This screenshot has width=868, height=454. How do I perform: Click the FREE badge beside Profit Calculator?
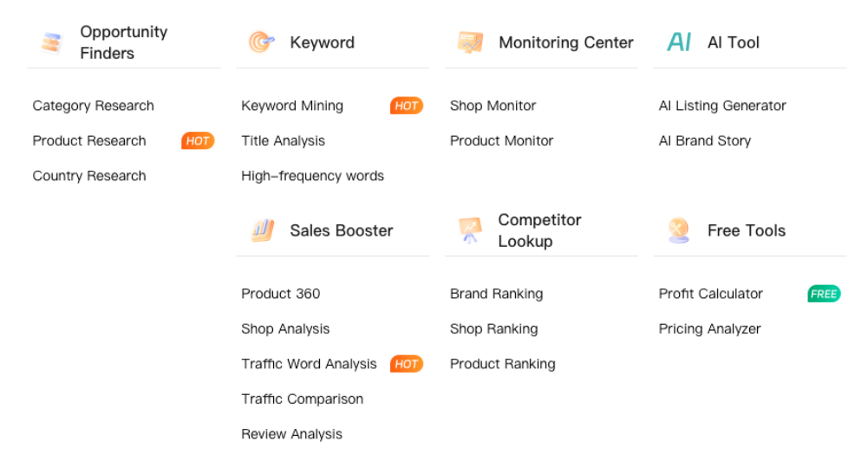coord(824,294)
